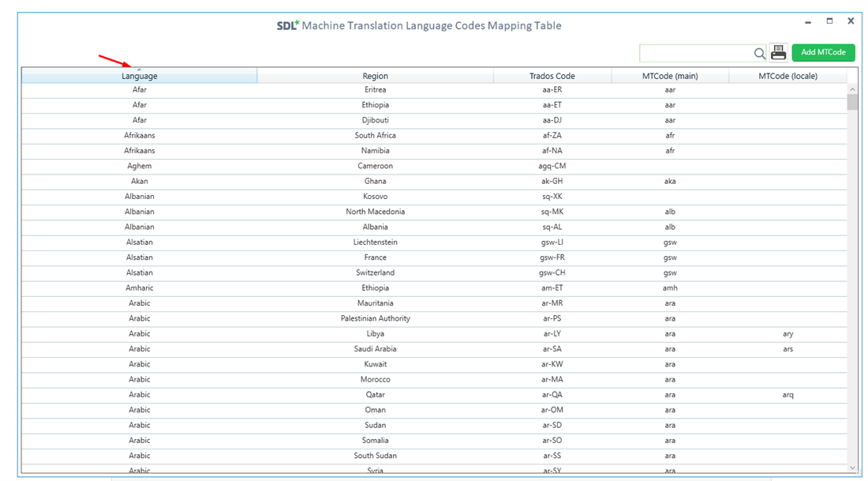Image resolution: width=868 pixels, height=481 pixels.
Task: Select the sq-MK Trados code cell
Action: click(x=552, y=212)
